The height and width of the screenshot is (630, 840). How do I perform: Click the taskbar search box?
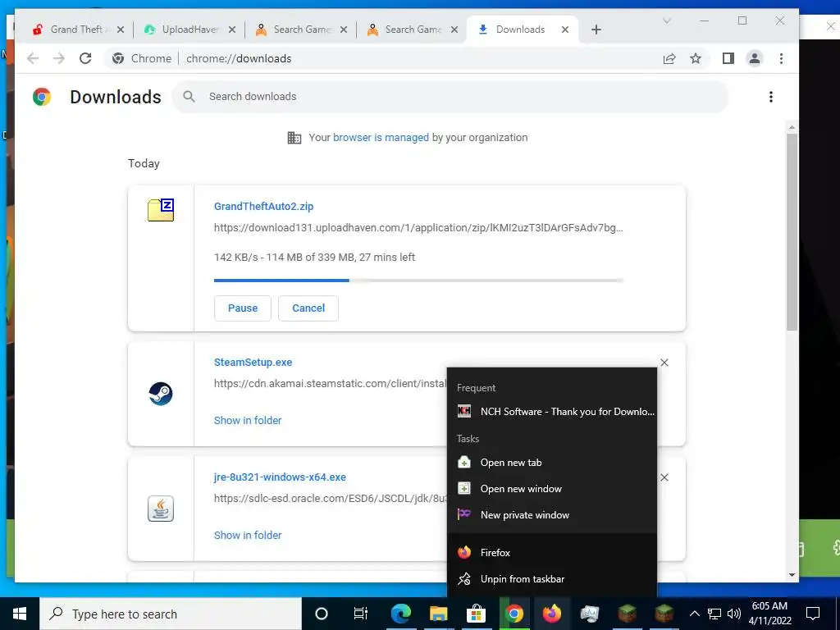point(171,614)
